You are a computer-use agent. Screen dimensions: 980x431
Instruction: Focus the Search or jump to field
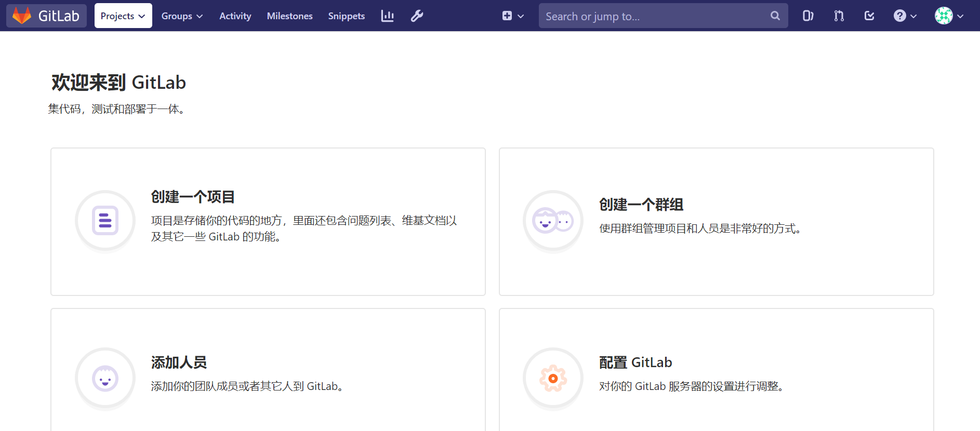pos(654,16)
